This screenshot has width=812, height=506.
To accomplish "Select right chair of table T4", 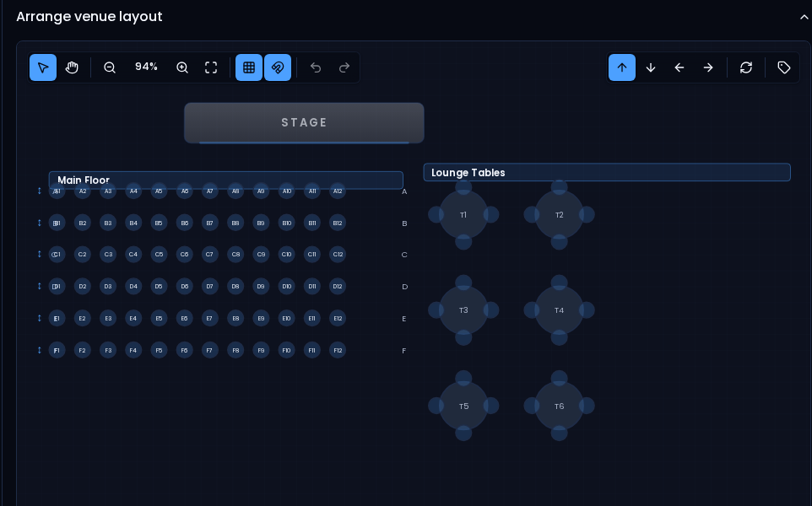I will [x=587, y=310].
